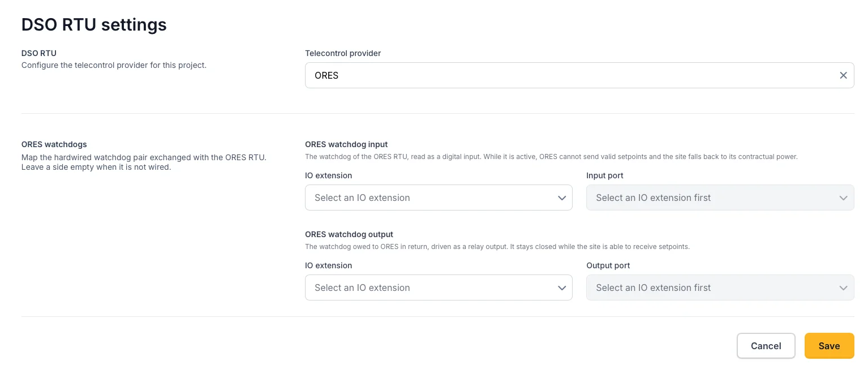Click chevron arrow of watchdog output IO extension
This screenshot has height=369, width=868.
[x=562, y=288]
